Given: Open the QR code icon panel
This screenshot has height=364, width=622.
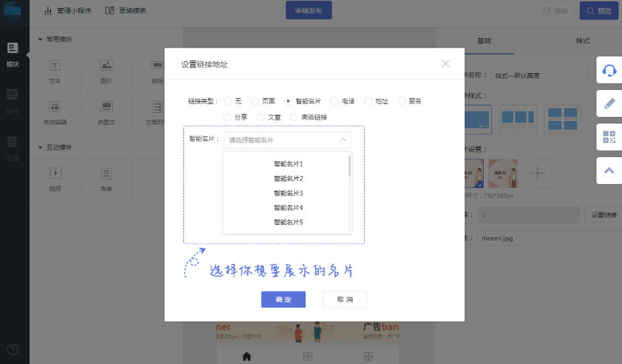Looking at the screenshot, I should tap(609, 137).
